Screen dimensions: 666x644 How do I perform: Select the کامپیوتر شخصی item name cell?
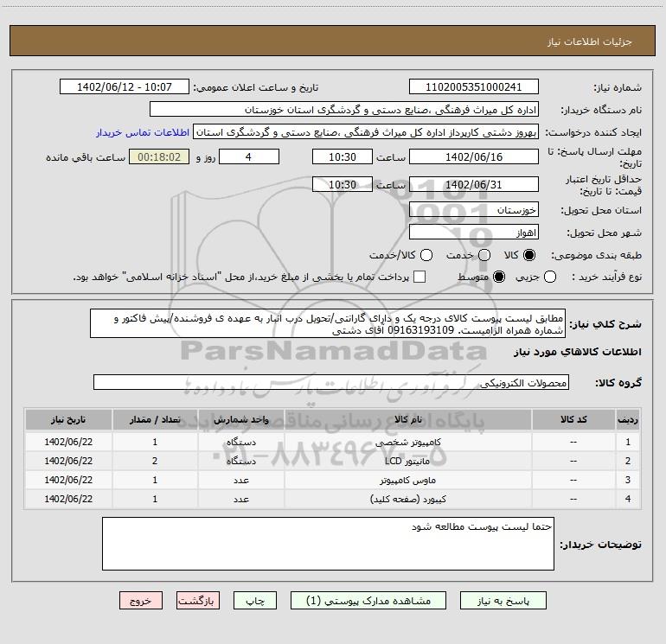coord(407,442)
